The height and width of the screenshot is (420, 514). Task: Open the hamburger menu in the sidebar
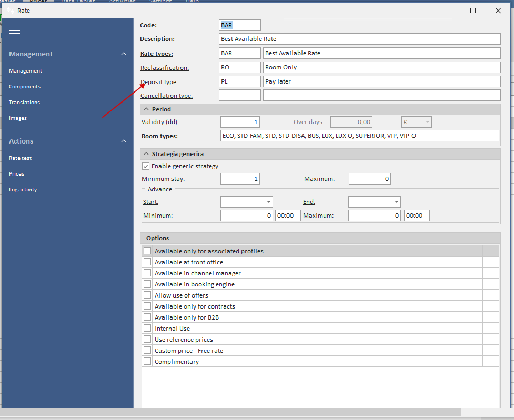[15, 31]
